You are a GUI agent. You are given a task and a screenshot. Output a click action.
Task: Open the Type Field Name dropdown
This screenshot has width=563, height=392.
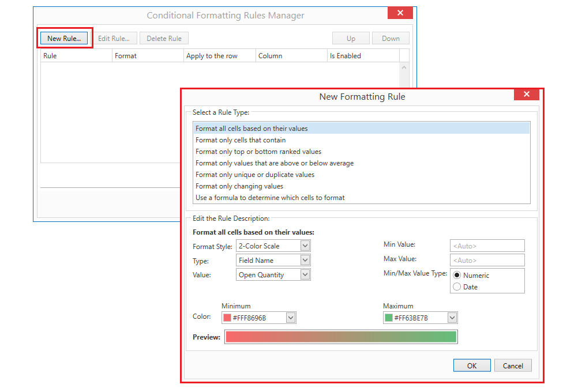[x=273, y=260]
